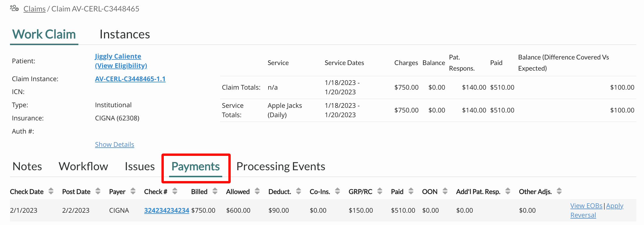Image resolution: width=644 pixels, height=225 pixels.
Task: Select the Institutional type value
Action: (x=113, y=105)
